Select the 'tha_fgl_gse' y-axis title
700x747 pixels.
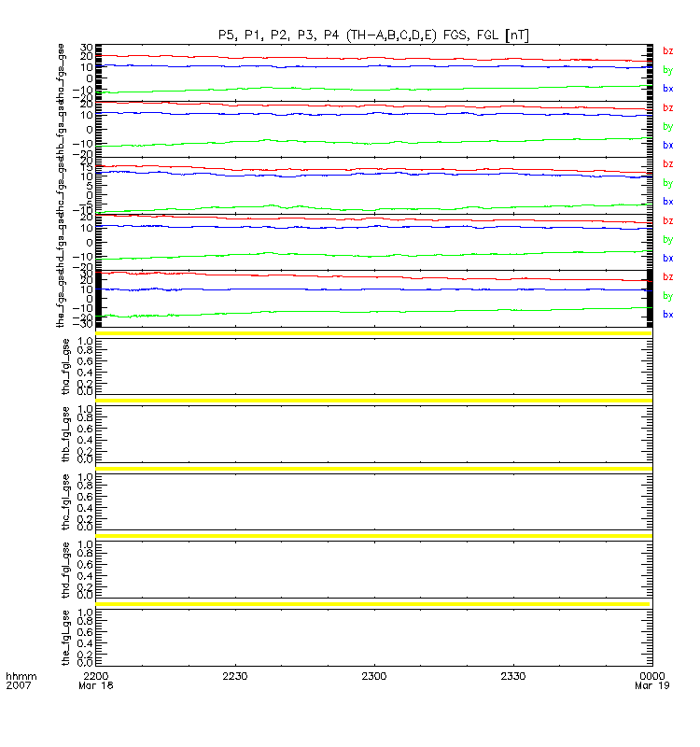click(65, 366)
